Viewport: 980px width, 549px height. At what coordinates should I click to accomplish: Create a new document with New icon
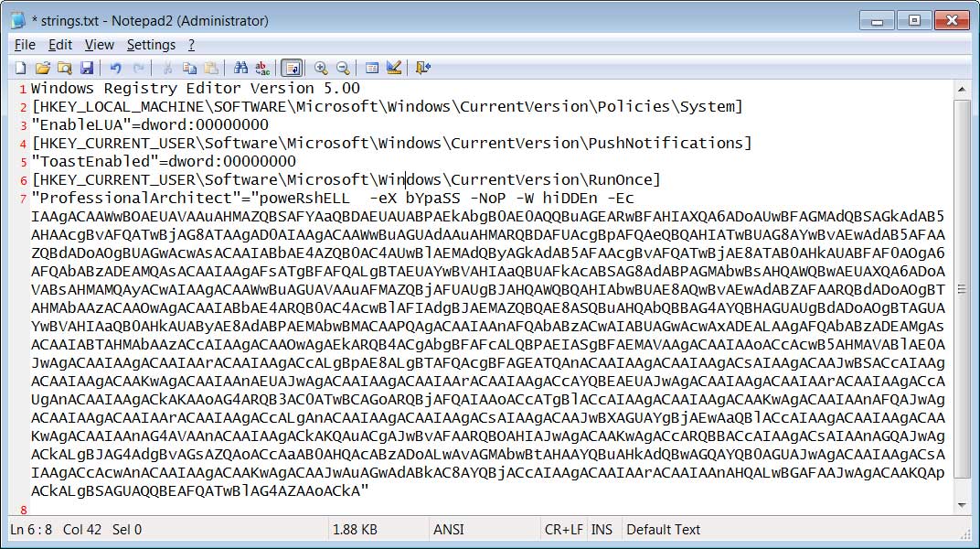pyautogui.click(x=21, y=68)
